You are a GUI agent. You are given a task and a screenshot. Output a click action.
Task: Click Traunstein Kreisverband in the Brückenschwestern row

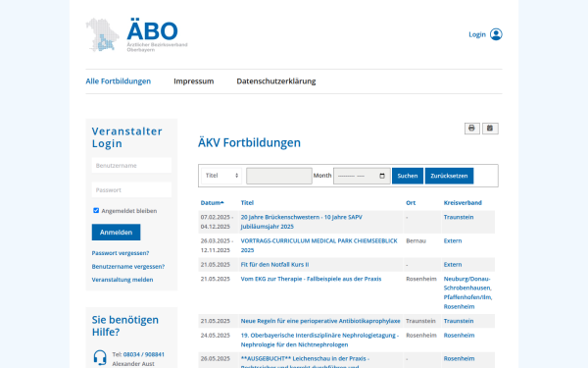point(459,217)
